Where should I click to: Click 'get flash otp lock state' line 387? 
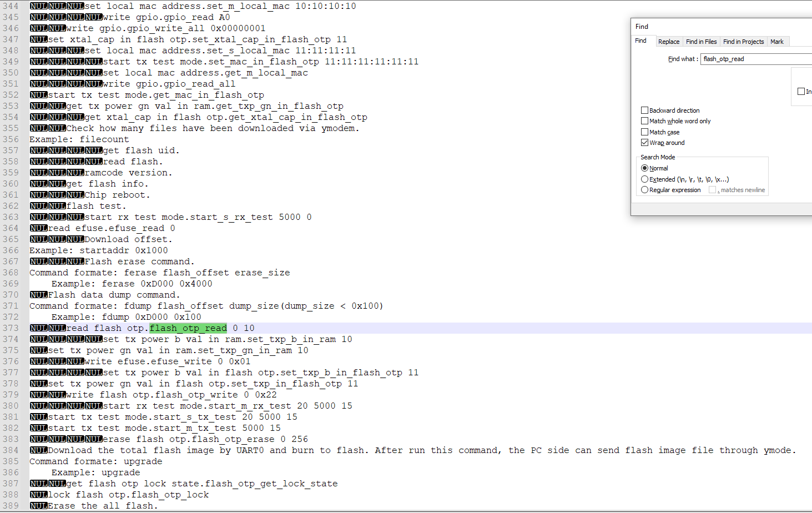pyautogui.click(x=202, y=484)
